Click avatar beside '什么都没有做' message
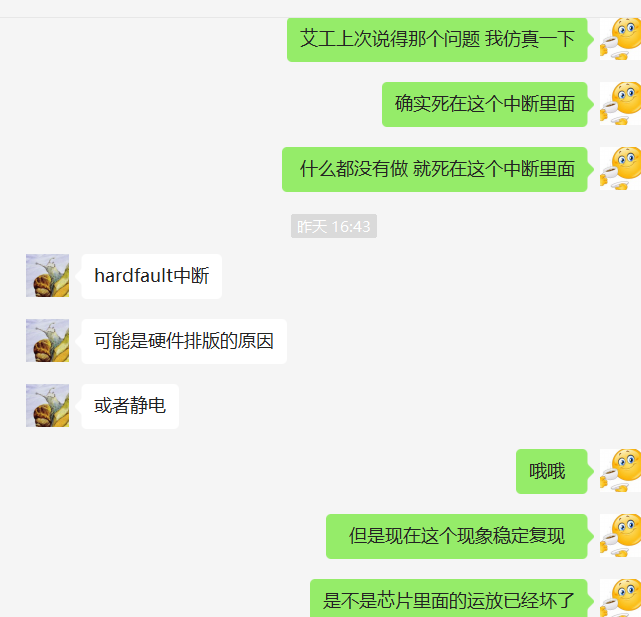 620,169
